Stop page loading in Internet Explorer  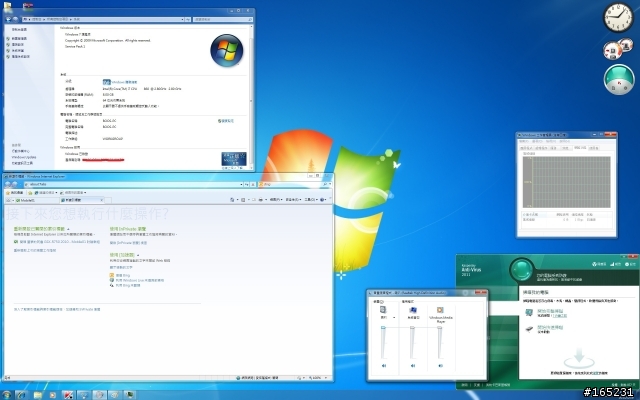click(253, 184)
